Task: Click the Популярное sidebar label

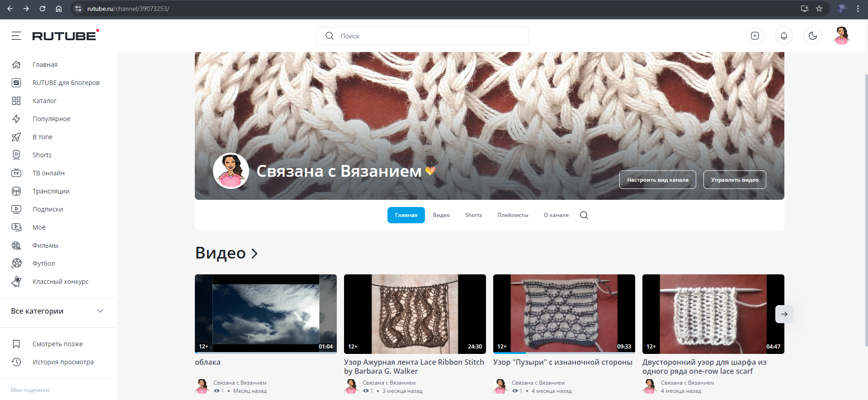Action: [52, 119]
